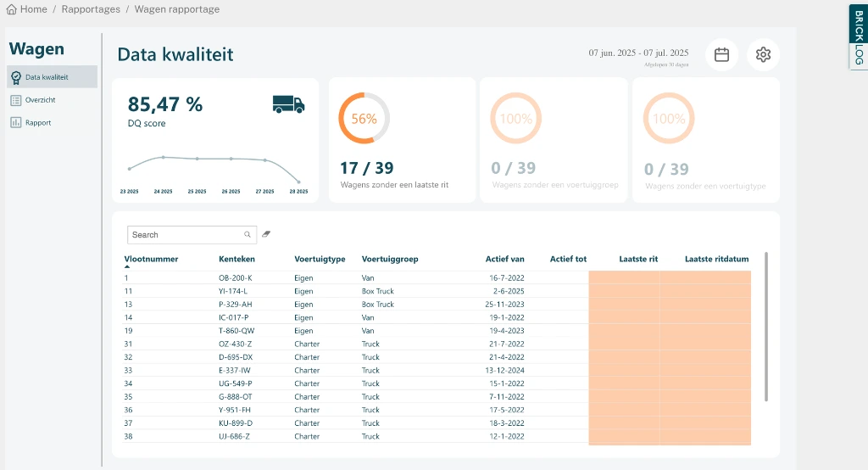Screen dimensions: 868x470
Task: Click the Home icon in breadcrumb
Action: tap(12, 9)
